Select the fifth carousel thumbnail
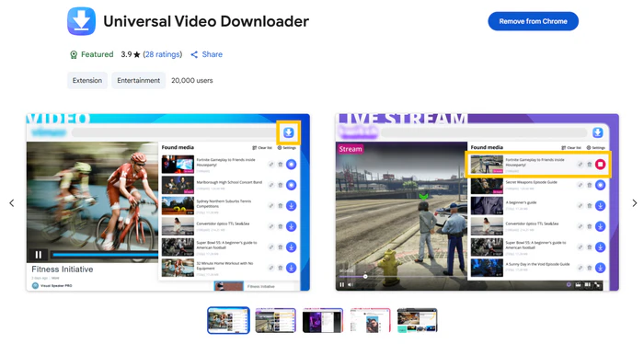The image size is (644, 344). [418, 320]
